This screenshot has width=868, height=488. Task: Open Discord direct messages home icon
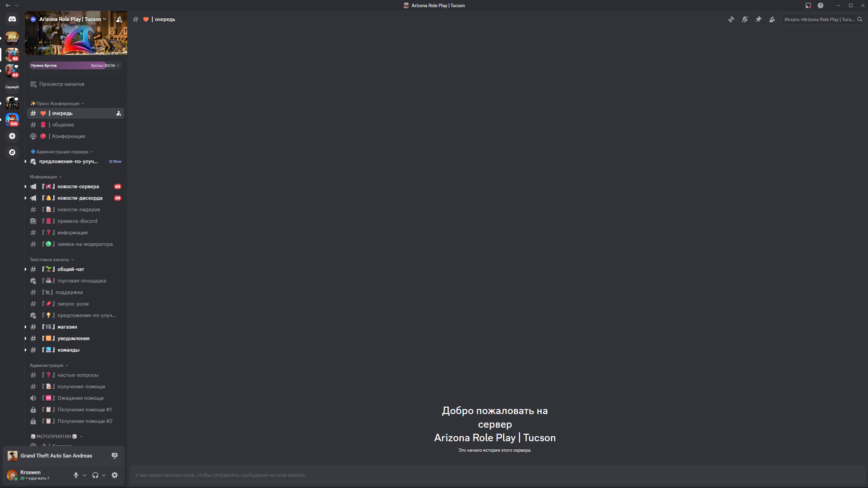point(12,19)
